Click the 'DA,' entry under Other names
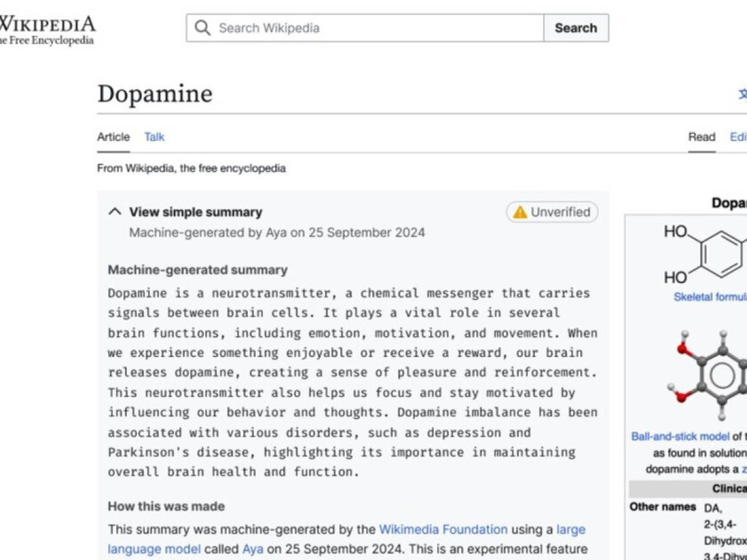 [713, 508]
